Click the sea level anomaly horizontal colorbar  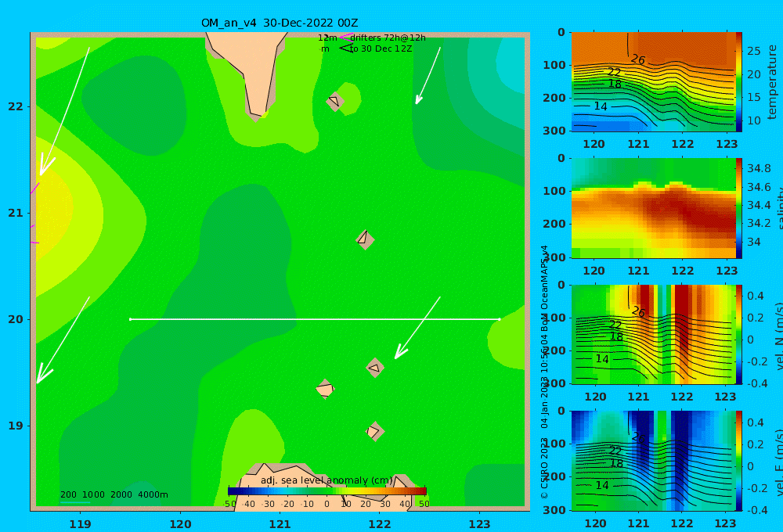pos(327,491)
